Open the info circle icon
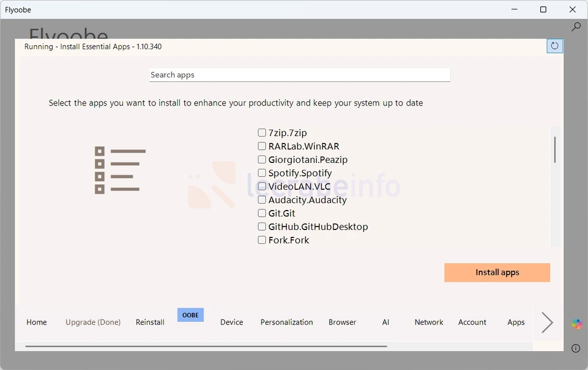Image resolution: width=588 pixels, height=370 pixels. (575, 348)
